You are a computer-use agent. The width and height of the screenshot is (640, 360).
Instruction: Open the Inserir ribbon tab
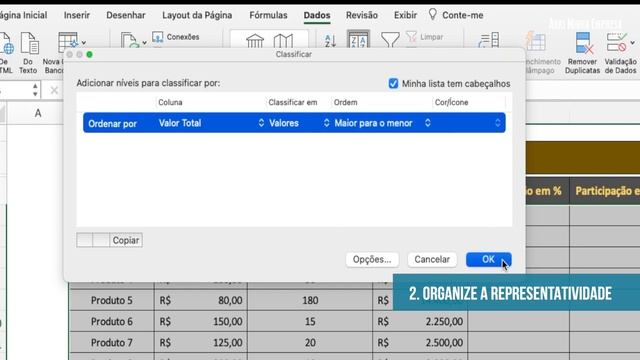coord(77,15)
